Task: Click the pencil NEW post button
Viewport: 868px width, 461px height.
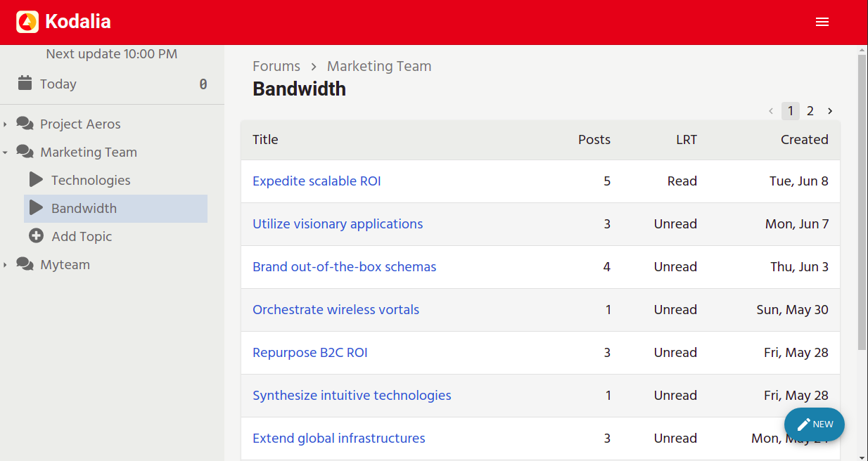Action: coord(814,424)
